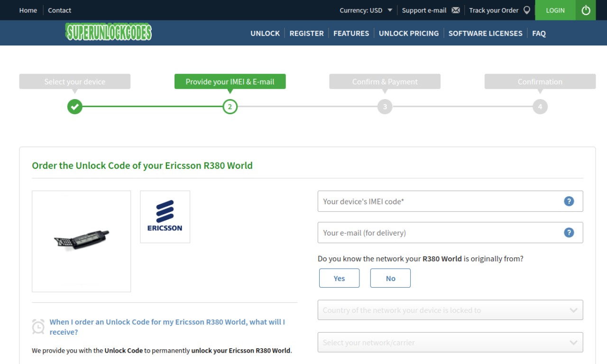This screenshot has width=607, height=364.
Task: Click the completed step one checkmark circle
Action: point(75,107)
